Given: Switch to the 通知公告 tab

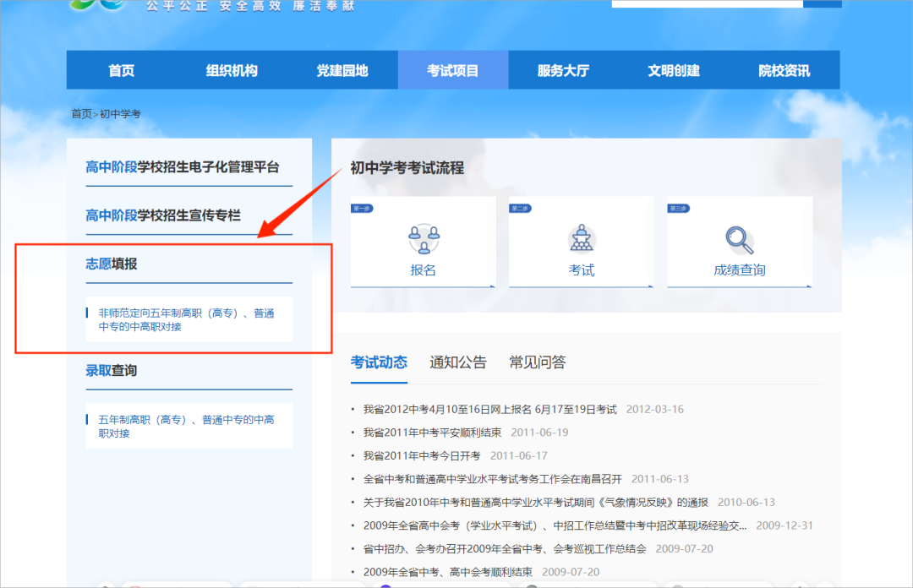Looking at the screenshot, I should (457, 362).
